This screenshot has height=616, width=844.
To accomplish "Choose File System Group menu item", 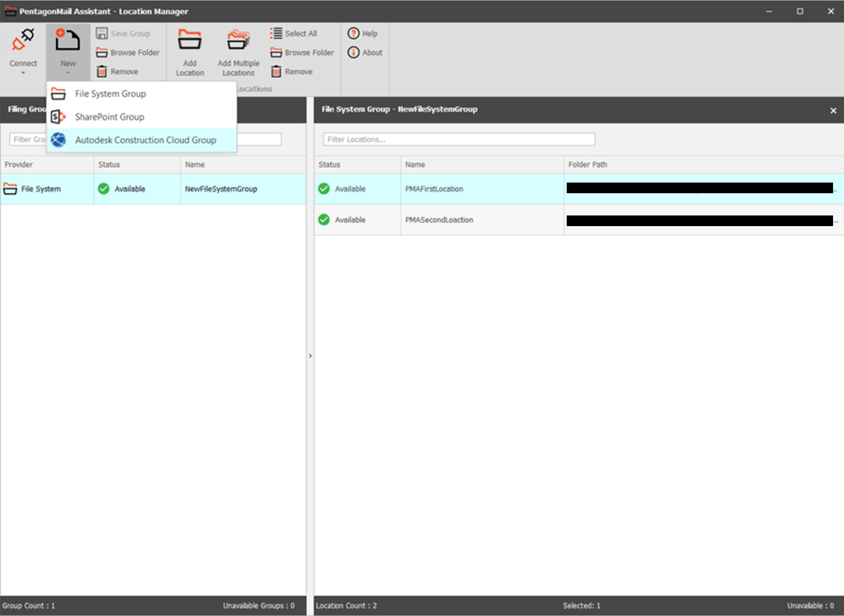I will pyautogui.click(x=110, y=94).
